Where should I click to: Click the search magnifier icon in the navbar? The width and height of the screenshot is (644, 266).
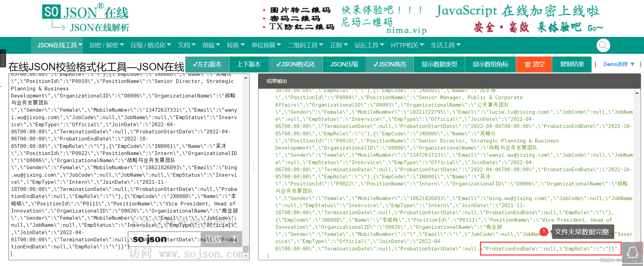(x=603, y=45)
